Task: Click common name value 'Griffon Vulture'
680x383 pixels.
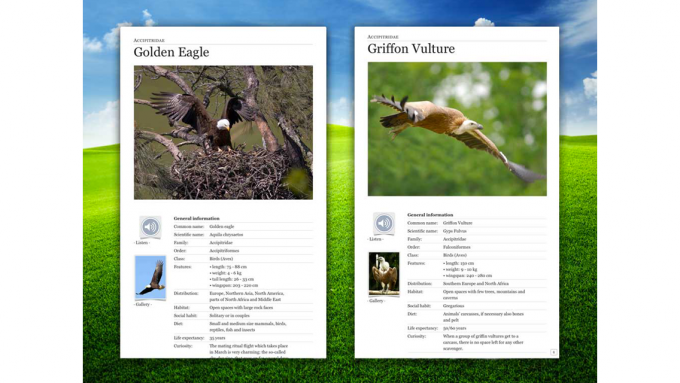Action: pos(458,223)
